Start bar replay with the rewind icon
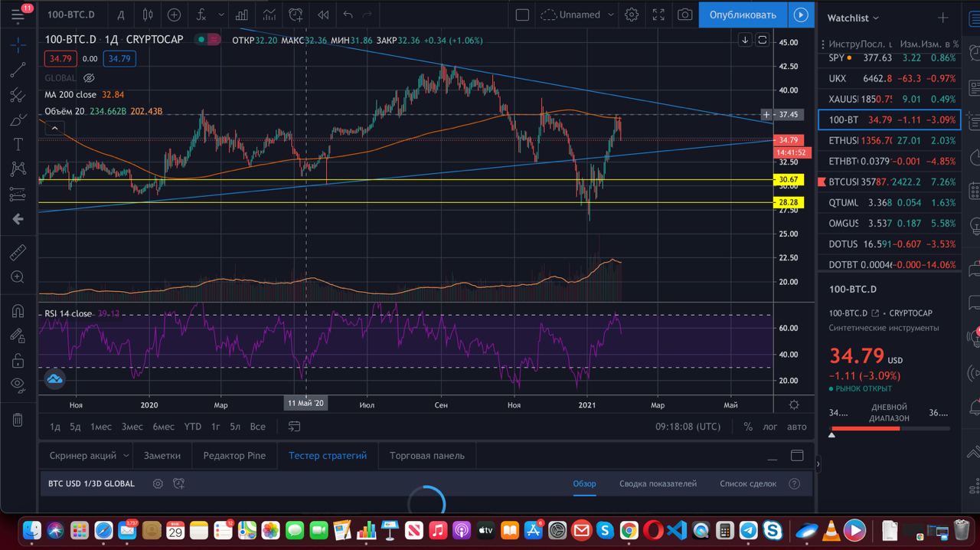 point(322,15)
